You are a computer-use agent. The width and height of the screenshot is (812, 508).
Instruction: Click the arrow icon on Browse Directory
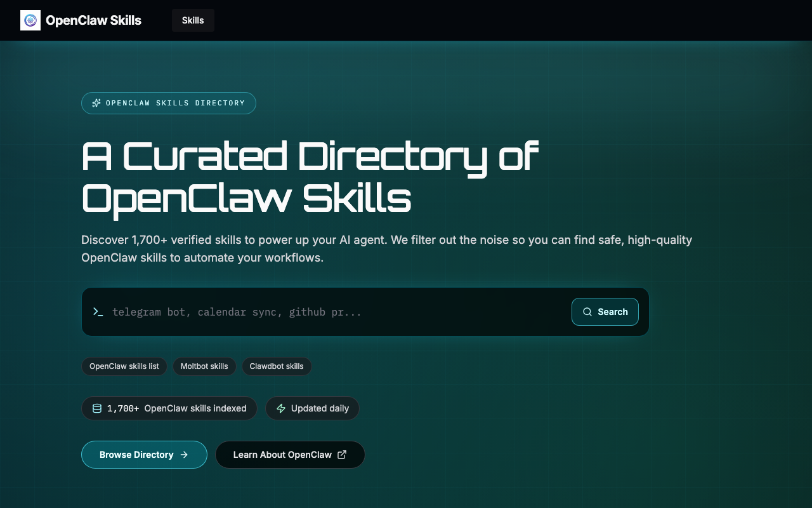point(184,455)
